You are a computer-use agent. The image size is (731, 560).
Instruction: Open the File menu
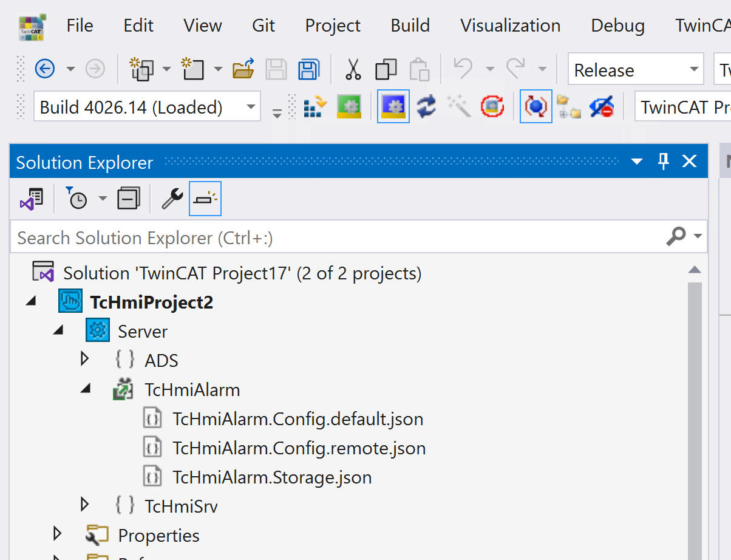(80, 26)
